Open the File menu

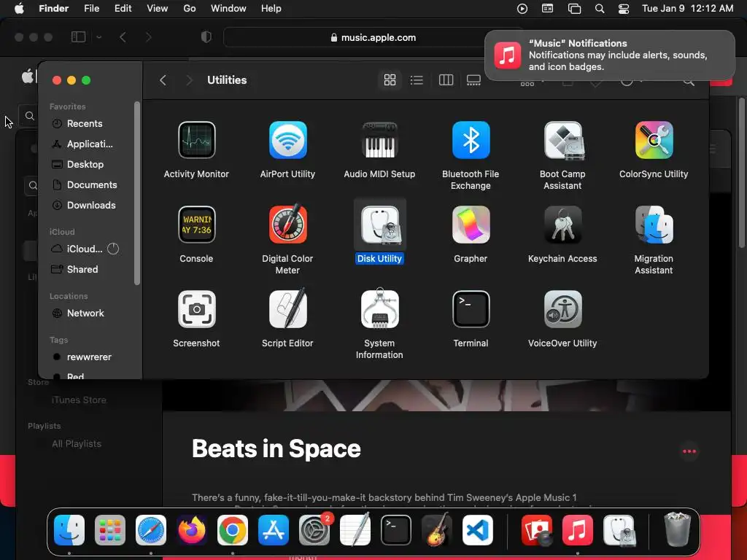pyautogui.click(x=91, y=9)
